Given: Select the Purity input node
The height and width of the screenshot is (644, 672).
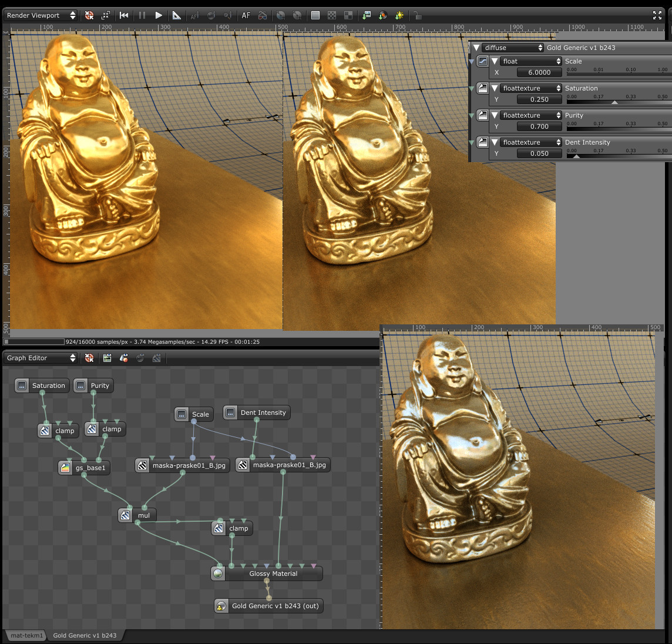Looking at the screenshot, I should point(93,385).
